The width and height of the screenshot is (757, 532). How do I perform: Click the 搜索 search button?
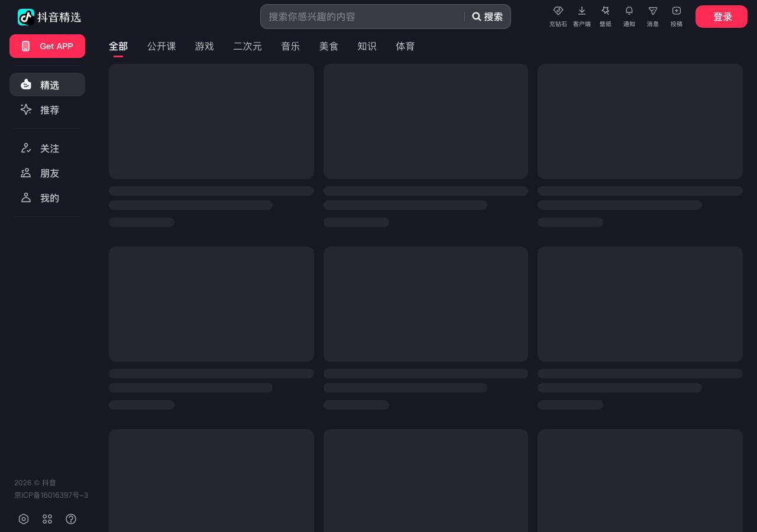[487, 17]
